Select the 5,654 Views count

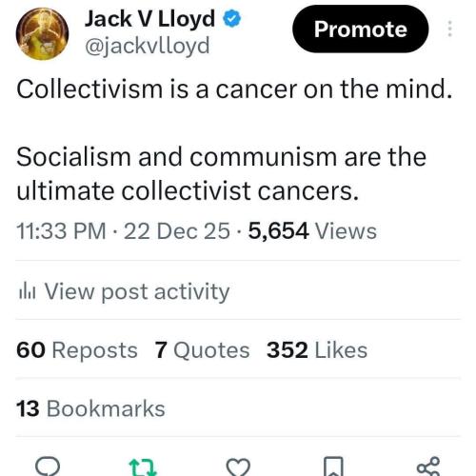[x=312, y=230]
